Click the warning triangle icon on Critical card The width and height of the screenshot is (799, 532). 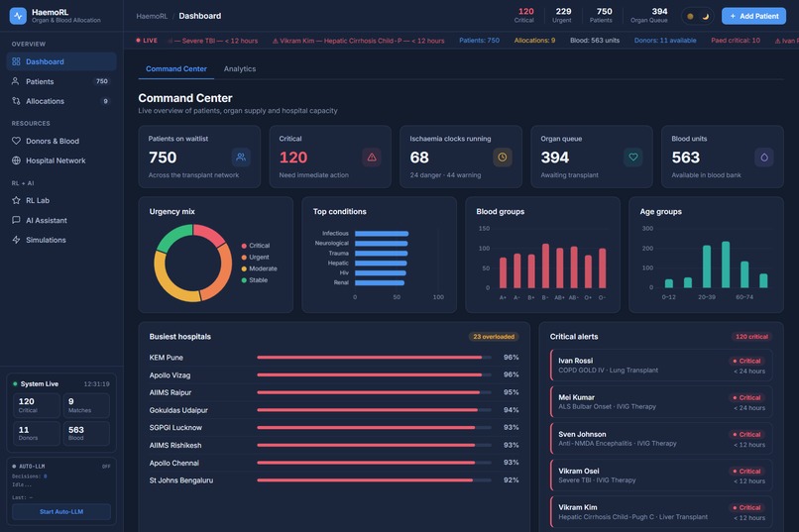372,157
